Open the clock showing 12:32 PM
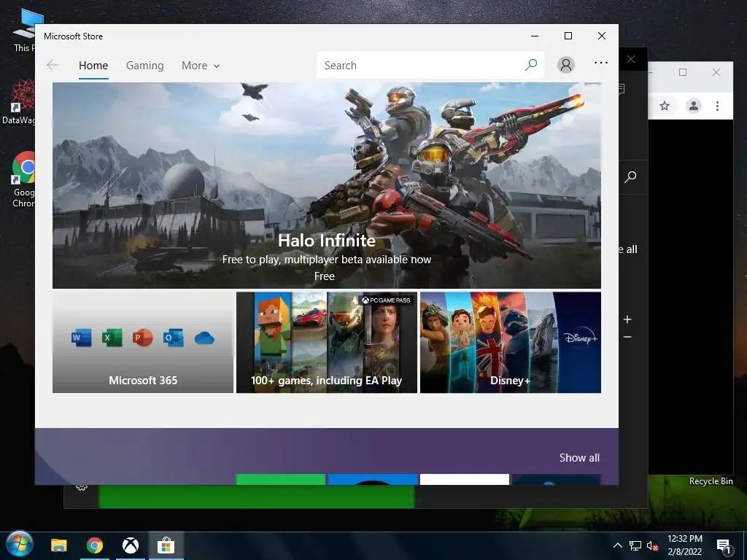The height and width of the screenshot is (560, 747). (x=684, y=545)
